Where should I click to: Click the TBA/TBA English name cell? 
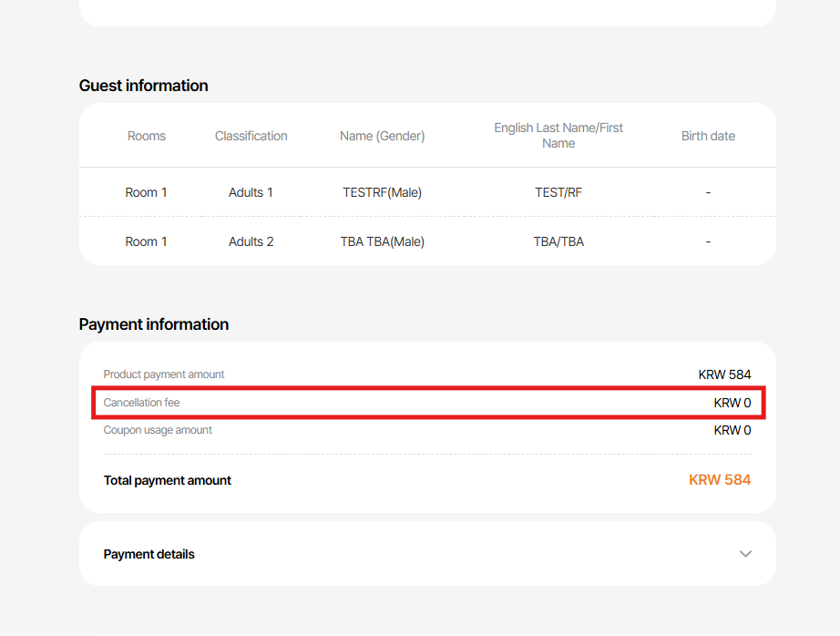tap(558, 241)
